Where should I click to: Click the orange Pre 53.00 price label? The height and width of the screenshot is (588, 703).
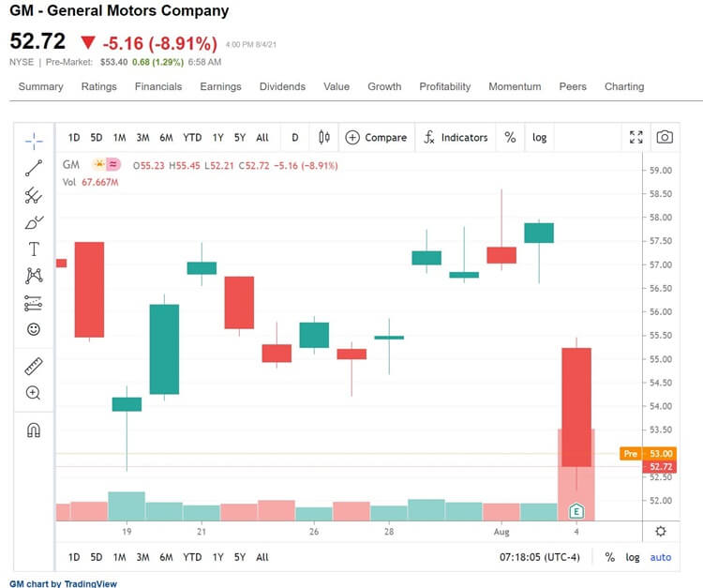pyautogui.click(x=648, y=454)
